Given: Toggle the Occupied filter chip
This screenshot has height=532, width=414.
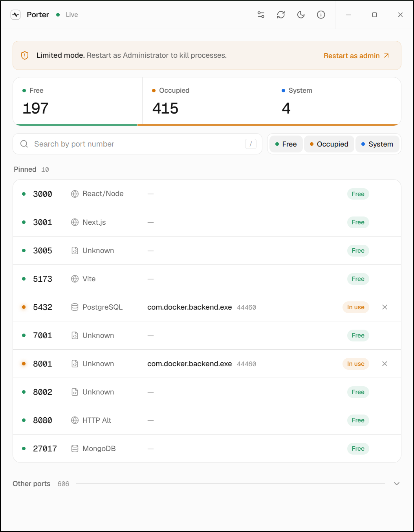Looking at the screenshot, I should click(x=329, y=144).
